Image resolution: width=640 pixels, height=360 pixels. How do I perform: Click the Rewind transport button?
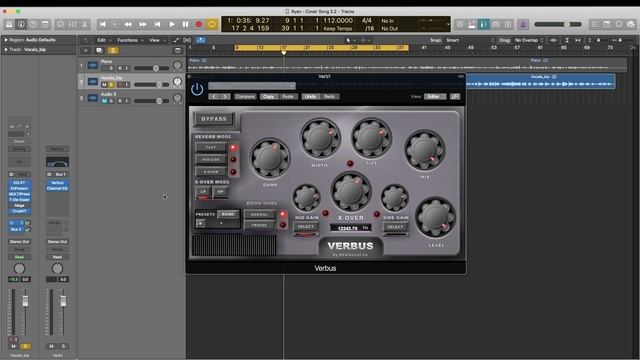click(x=128, y=24)
